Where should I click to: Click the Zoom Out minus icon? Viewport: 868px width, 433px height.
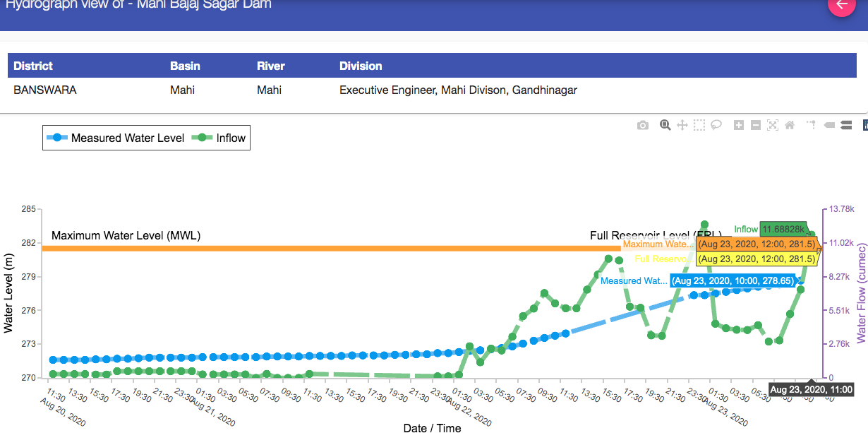[x=756, y=125]
